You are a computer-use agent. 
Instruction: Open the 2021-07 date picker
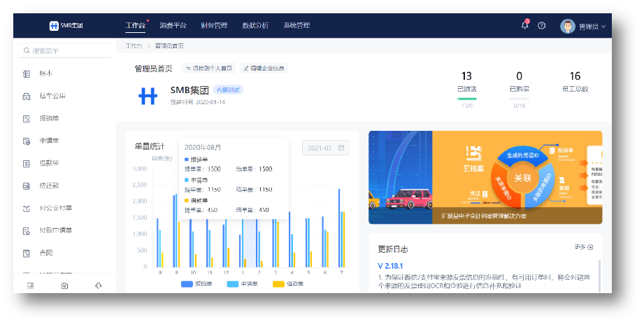tap(325, 148)
